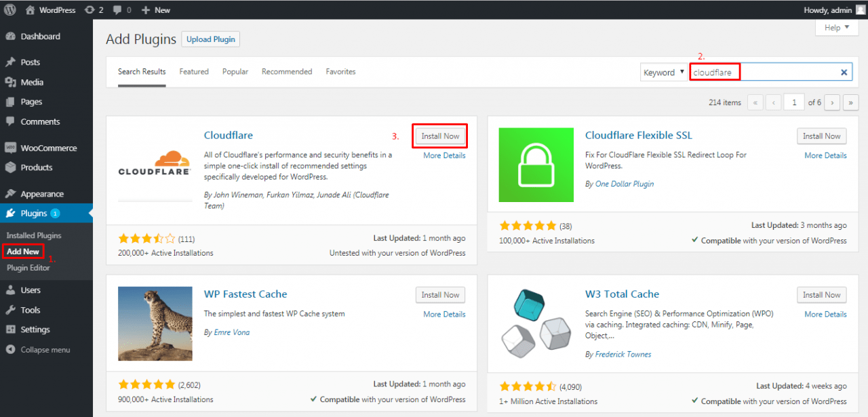
Task: Clear the cloudflare search field with the X
Action: (844, 72)
